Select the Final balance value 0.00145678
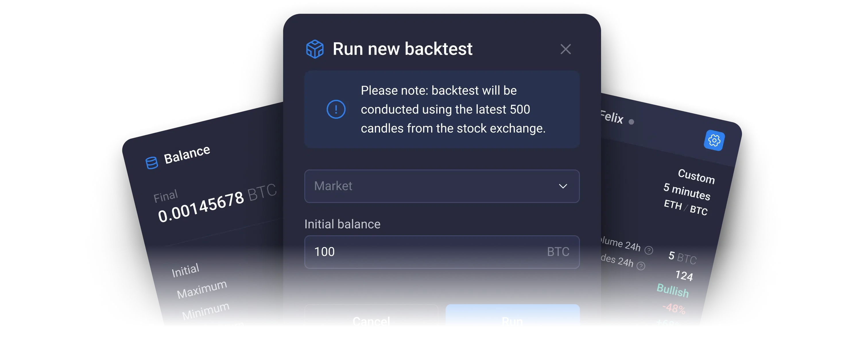Image resolution: width=868 pixels, height=340 pixels. [201, 206]
